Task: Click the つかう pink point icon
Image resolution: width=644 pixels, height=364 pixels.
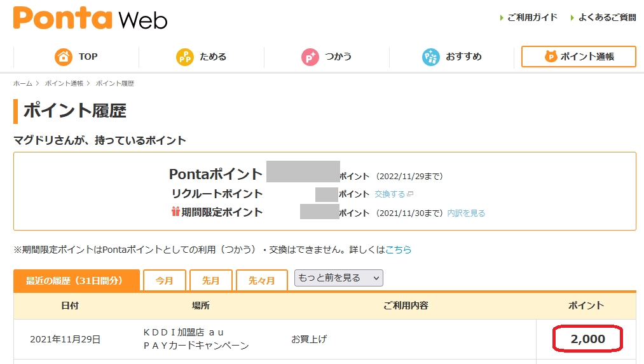Action: (310, 57)
